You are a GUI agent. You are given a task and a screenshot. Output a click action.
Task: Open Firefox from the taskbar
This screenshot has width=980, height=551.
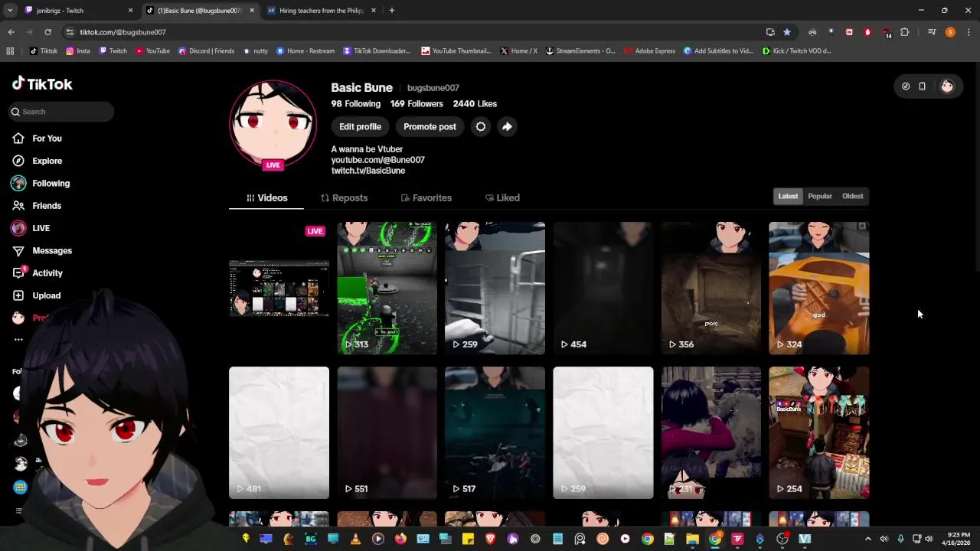(400, 539)
